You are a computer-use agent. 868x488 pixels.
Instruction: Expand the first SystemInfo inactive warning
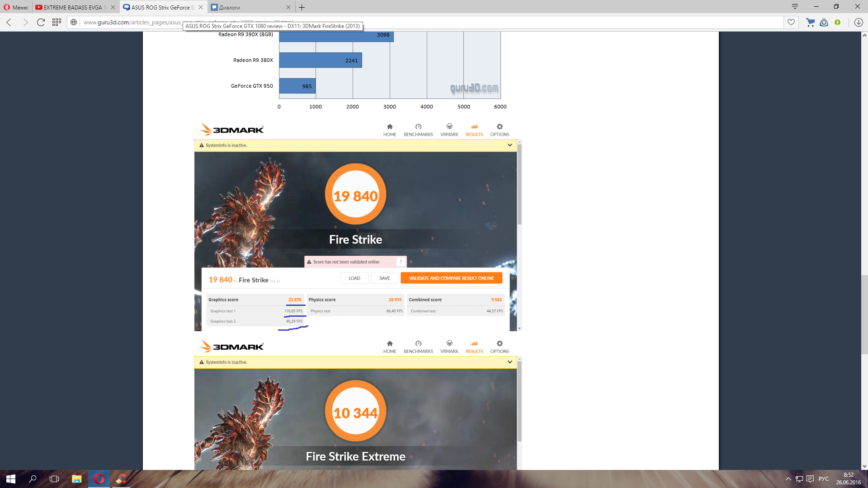pyautogui.click(x=509, y=145)
